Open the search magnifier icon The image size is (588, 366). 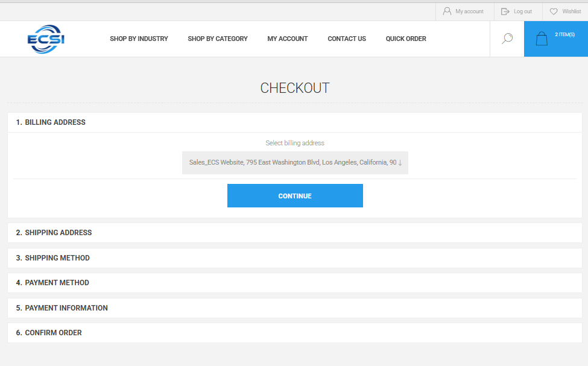tap(507, 39)
